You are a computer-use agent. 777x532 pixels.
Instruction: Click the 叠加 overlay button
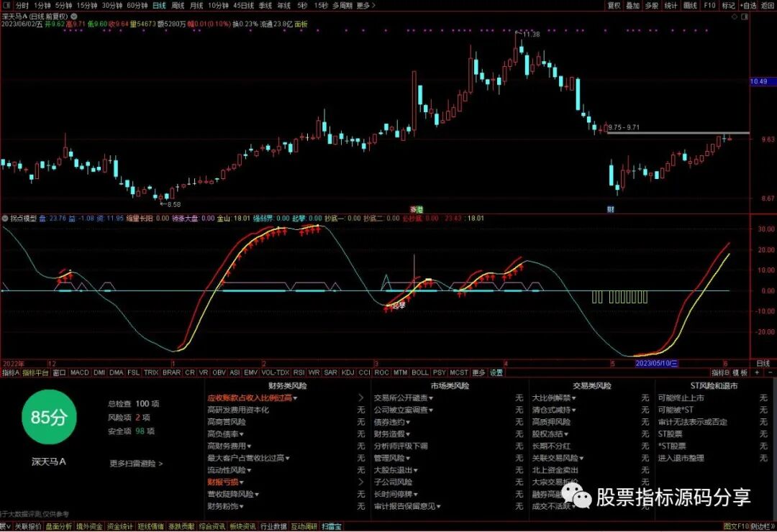pos(633,6)
